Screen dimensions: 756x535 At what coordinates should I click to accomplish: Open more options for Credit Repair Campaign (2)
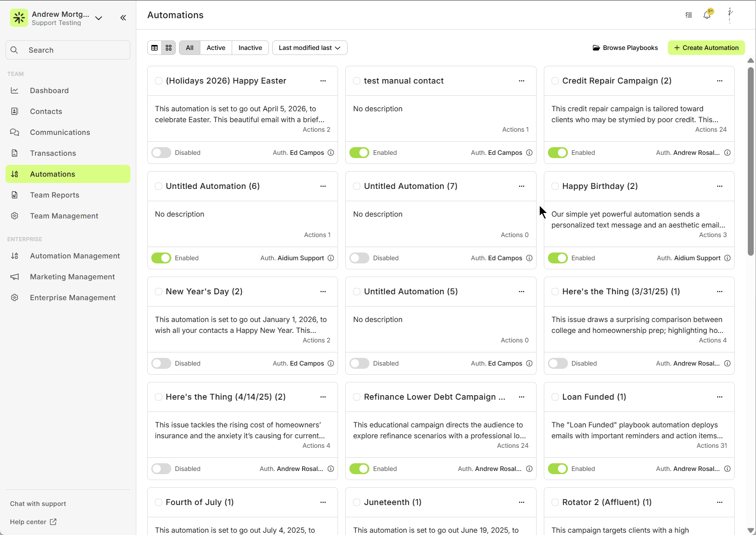click(x=720, y=81)
